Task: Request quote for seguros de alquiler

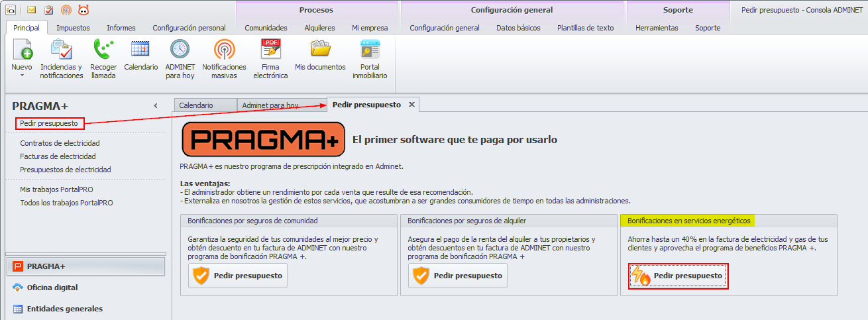Action: pyautogui.click(x=458, y=276)
